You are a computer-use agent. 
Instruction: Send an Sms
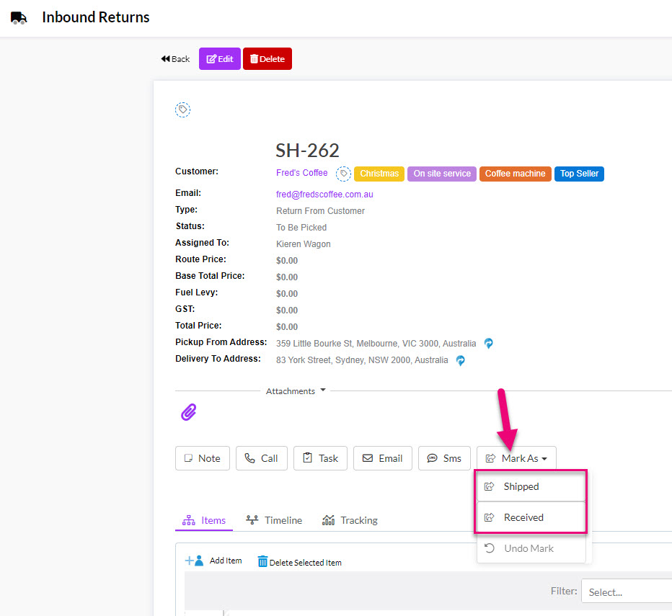[444, 458]
